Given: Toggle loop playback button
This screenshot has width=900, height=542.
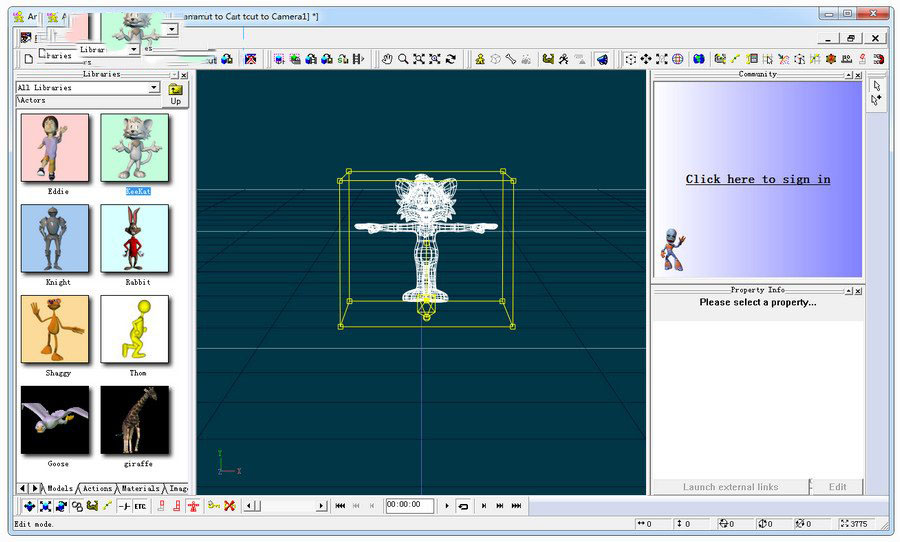Looking at the screenshot, I should point(463,506).
